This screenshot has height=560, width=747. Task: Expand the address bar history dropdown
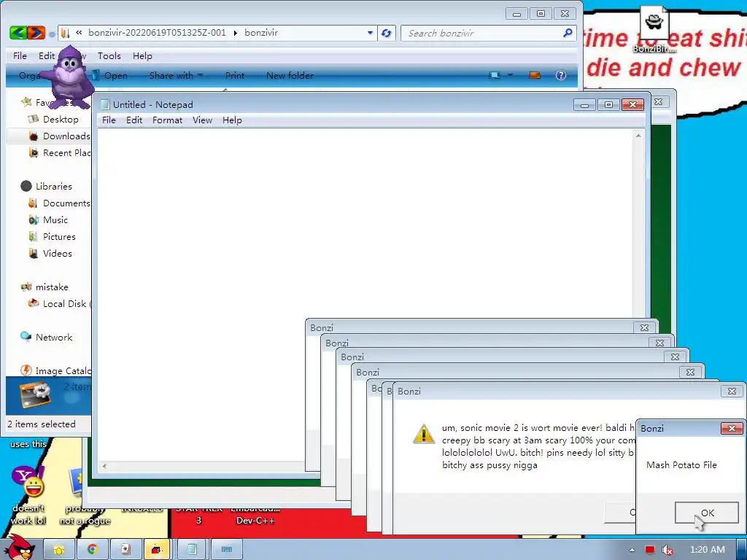click(x=370, y=33)
